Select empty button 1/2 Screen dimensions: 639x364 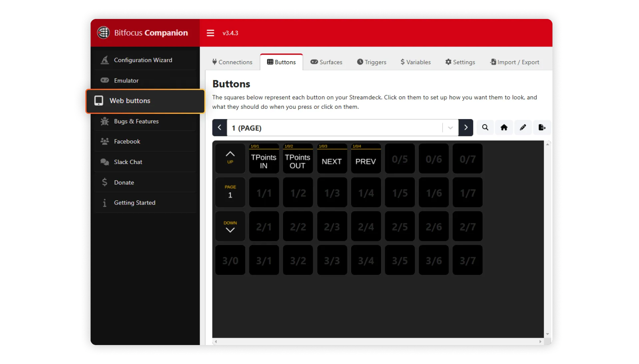pos(298,192)
